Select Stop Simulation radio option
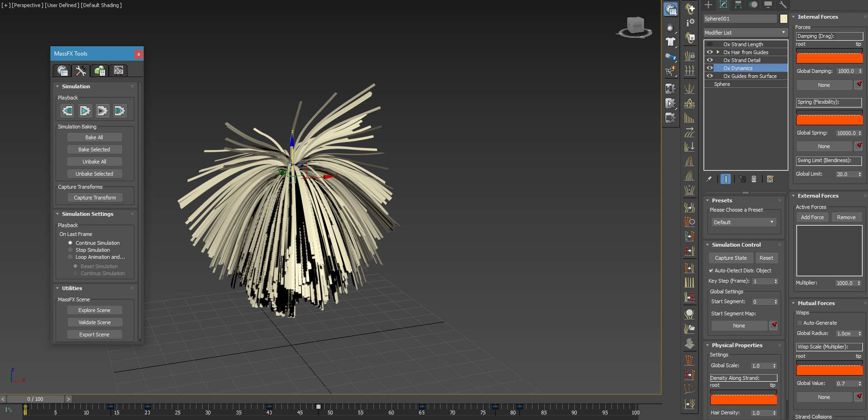 click(70, 250)
